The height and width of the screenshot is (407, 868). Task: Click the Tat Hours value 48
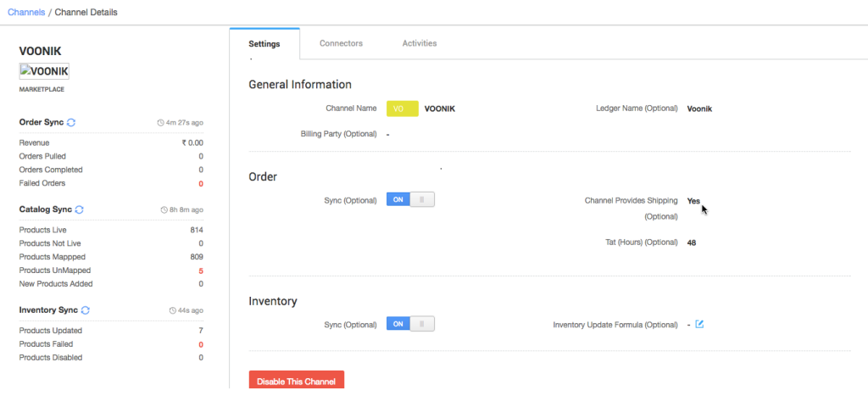[692, 243]
